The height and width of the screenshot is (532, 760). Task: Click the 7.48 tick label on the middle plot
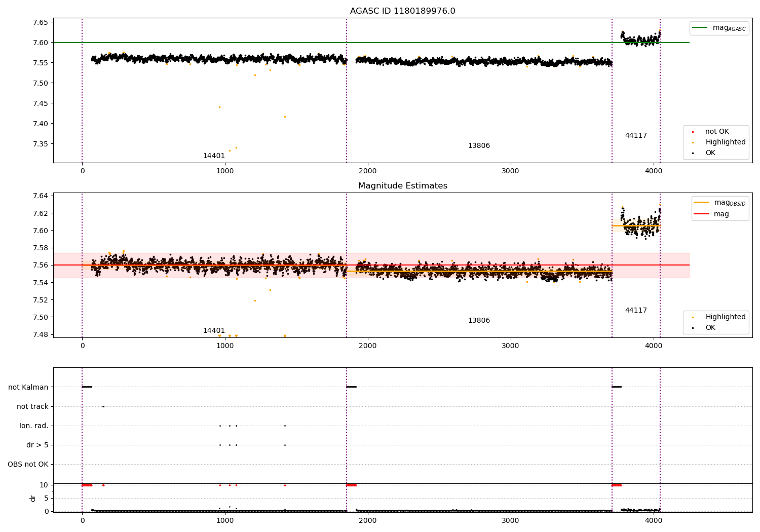[41, 335]
